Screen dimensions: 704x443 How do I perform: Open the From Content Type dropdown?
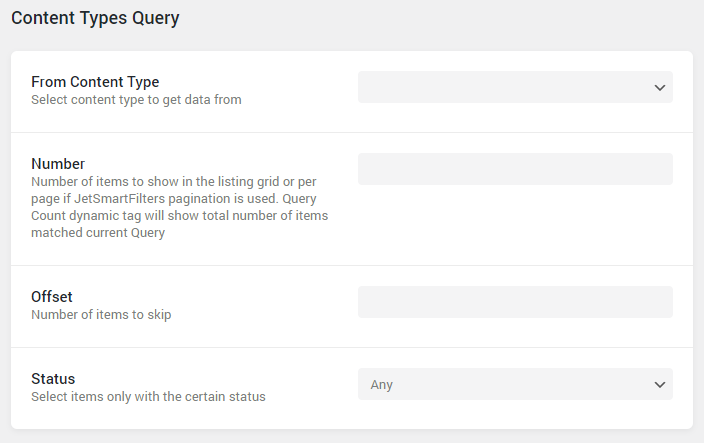[515, 87]
